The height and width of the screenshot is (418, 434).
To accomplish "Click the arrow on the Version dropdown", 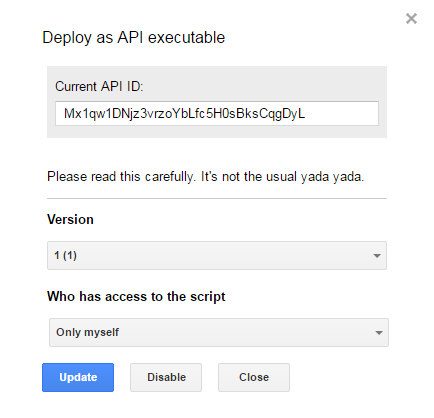I will click(x=377, y=256).
